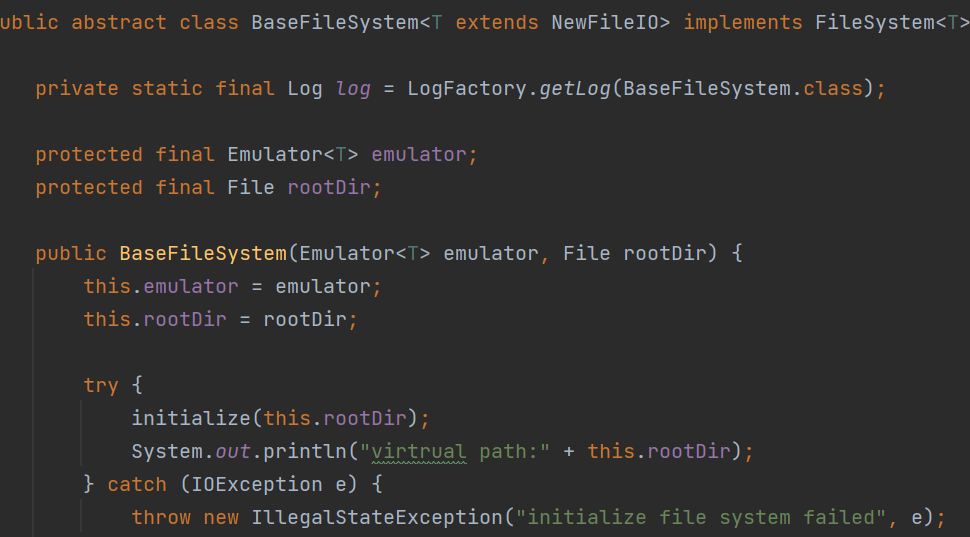
Task: Click the italic out field after System
Action: click(233, 451)
